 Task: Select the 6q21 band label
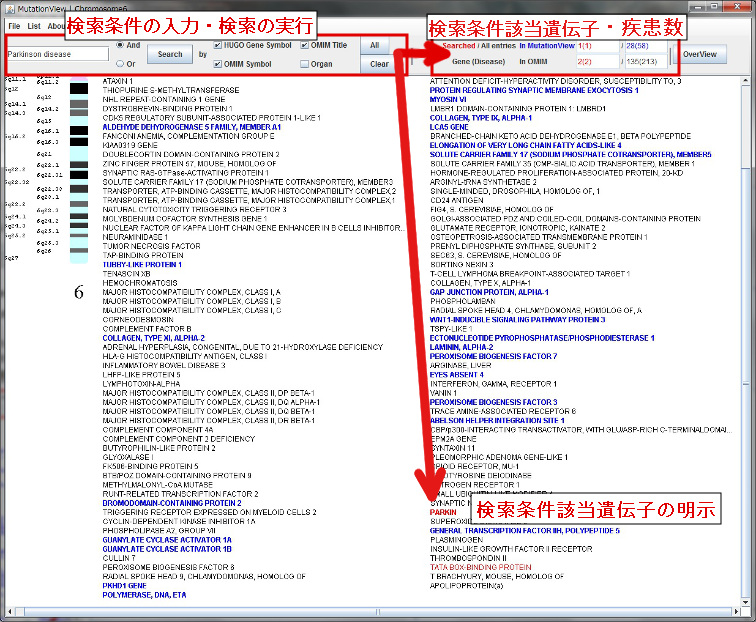pos(47,156)
